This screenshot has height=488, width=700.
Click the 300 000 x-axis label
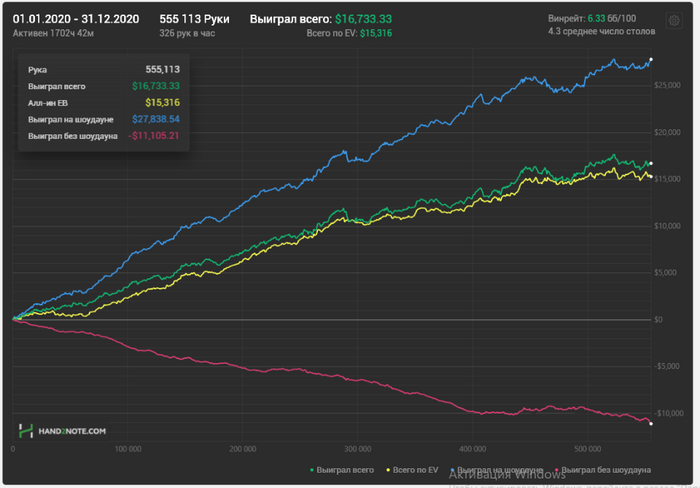pyautogui.click(x=358, y=449)
